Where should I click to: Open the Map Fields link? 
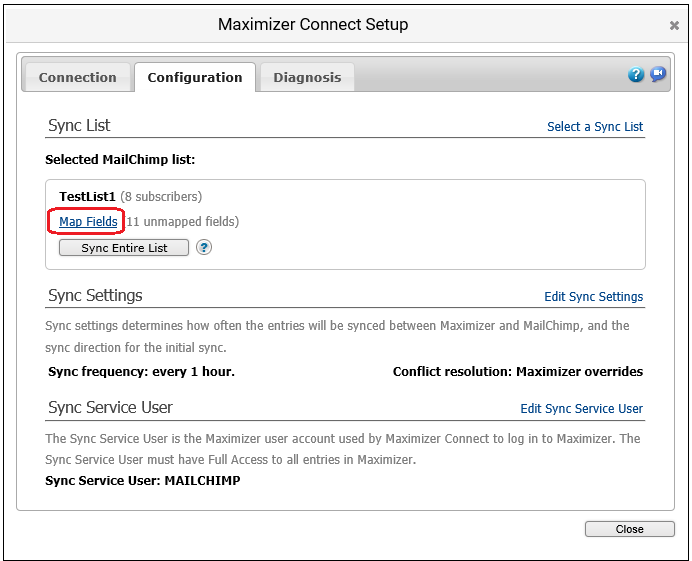88,221
